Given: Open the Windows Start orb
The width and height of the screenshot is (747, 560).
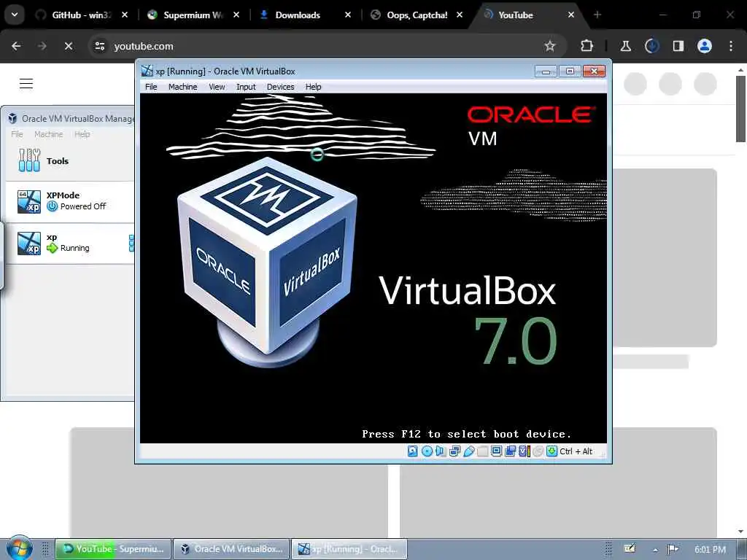Looking at the screenshot, I should pyautogui.click(x=19, y=548).
